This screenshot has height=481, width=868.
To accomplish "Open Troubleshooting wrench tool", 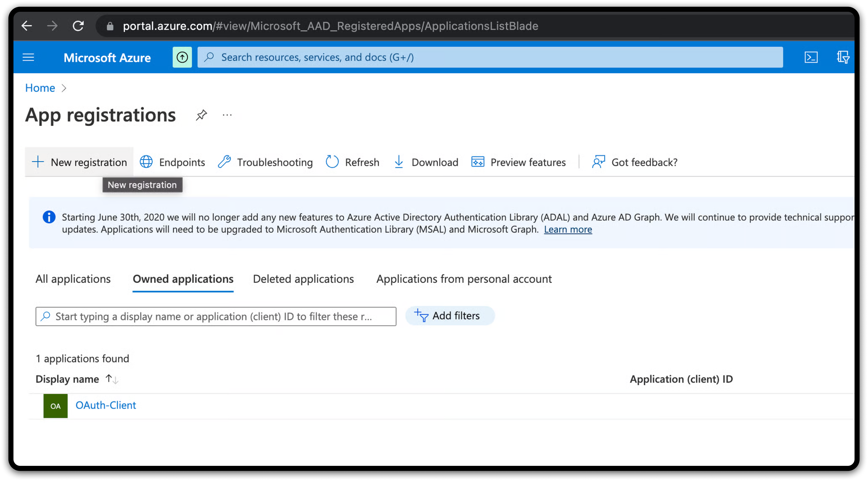I will pos(266,162).
